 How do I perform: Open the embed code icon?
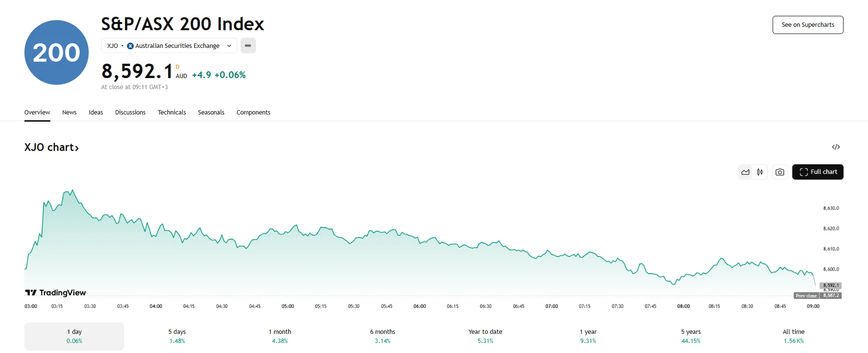pos(836,147)
